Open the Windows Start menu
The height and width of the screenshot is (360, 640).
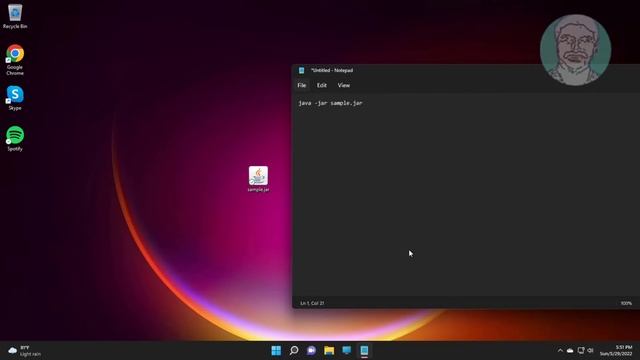coord(276,350)
